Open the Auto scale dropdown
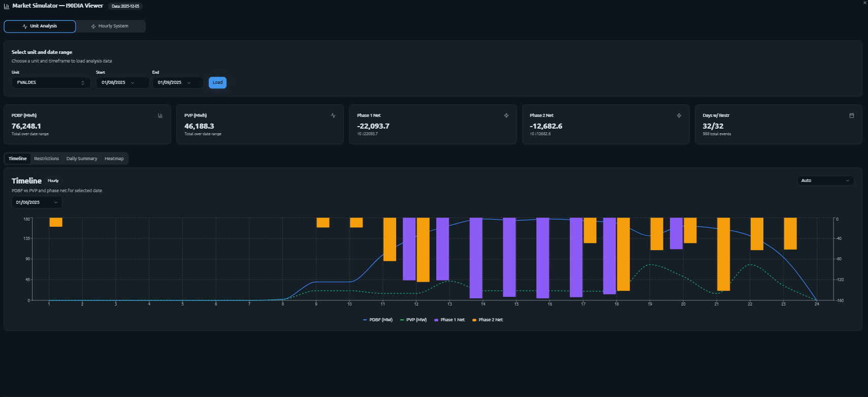Image resolution: width=868 pixels, height=397 pixels. pyautogui.click(x=825, y=180)
